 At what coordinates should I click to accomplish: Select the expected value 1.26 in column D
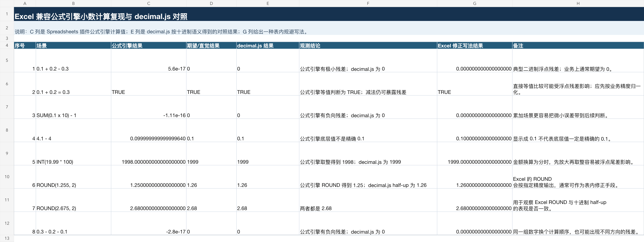click(211, 177)
